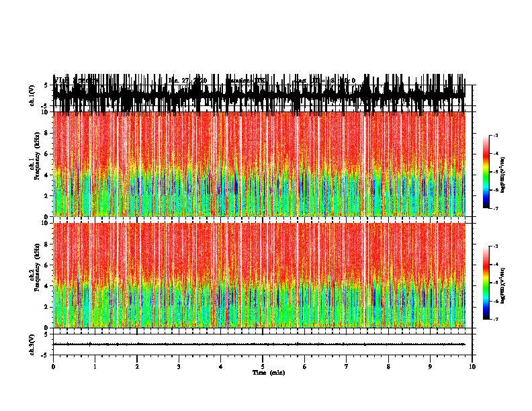The image size is (532, 411).
Task: Click the 4 kHz tick label of ch.1 spectrogram
Action: 46,175
